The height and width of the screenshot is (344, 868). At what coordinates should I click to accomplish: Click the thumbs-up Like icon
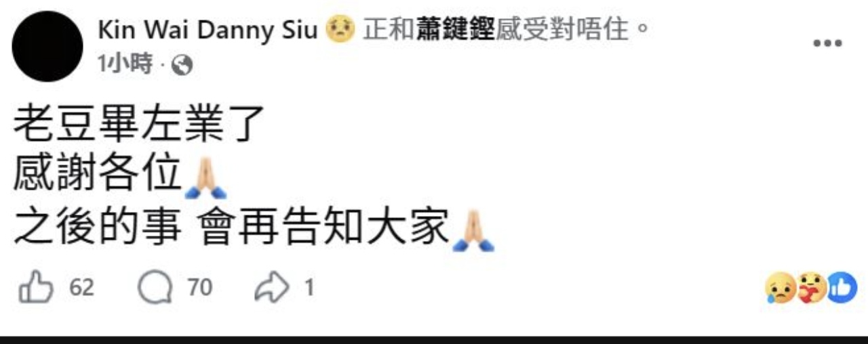[36, 288]
